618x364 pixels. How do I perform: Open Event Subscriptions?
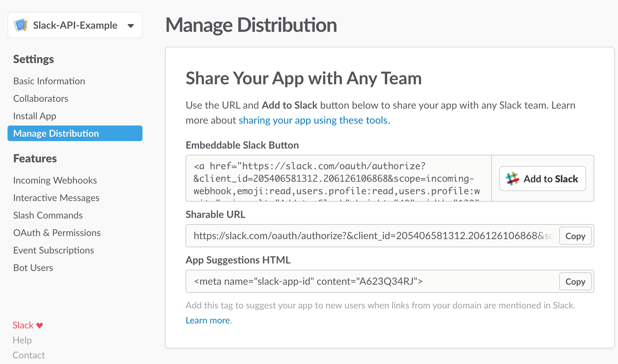(x=53, y=250)
